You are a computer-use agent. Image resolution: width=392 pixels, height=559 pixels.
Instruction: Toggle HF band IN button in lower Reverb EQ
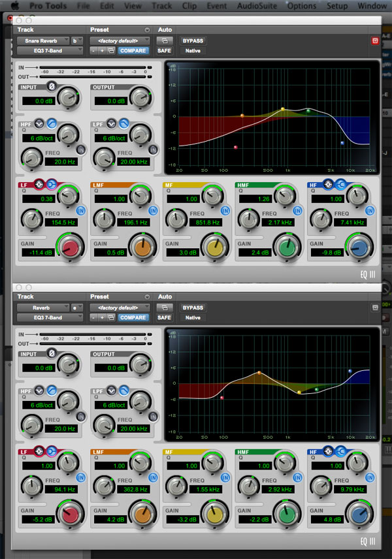pyautogui.click(x=370, y=478)
